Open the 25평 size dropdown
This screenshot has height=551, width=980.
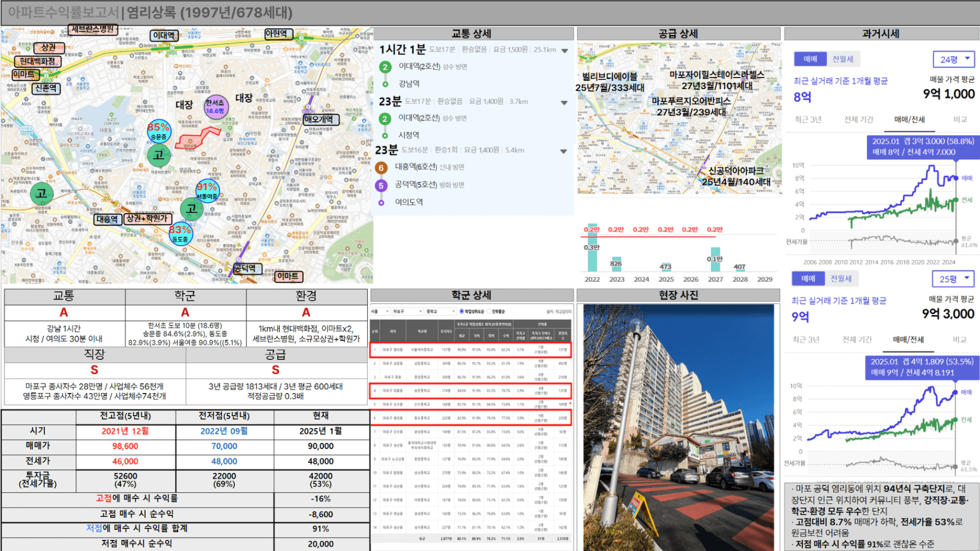pos(953,279)
